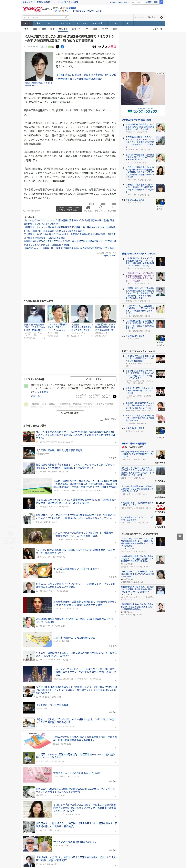Click the keyword search magnifier icon
This screenshot has height=868, width=186.
tap(66, 18)
